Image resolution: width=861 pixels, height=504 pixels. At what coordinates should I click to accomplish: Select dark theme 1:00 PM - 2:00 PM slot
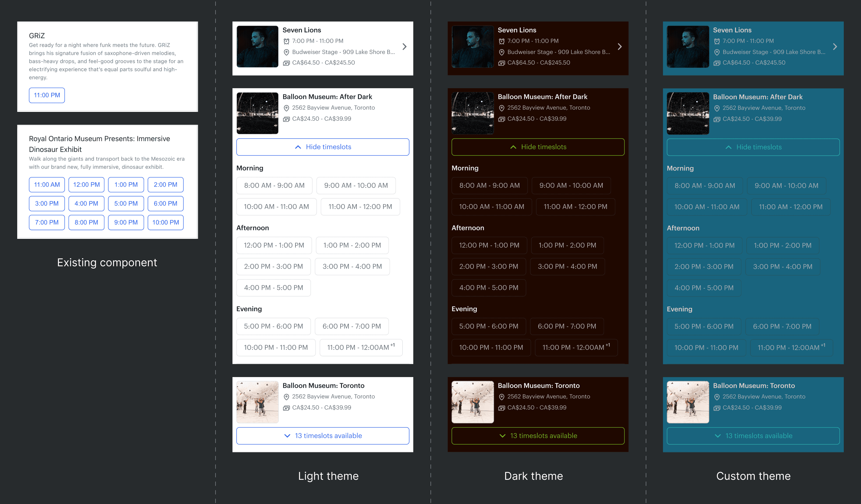click(567, 245)
